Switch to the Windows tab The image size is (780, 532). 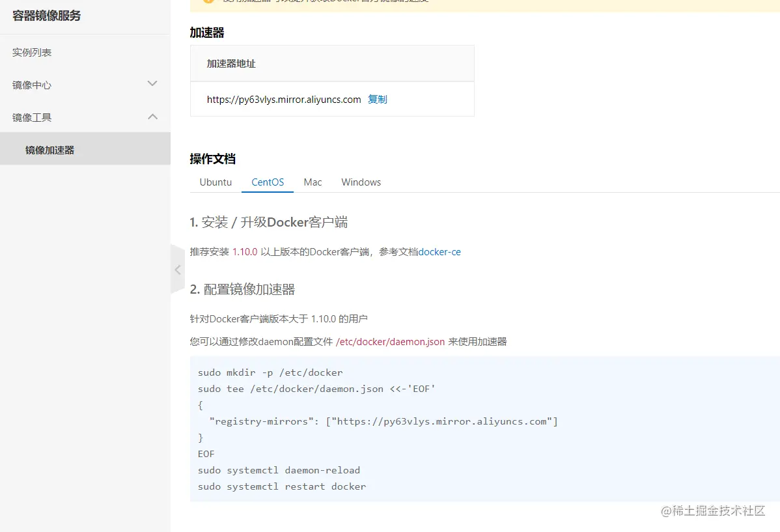tap(361, 182)
